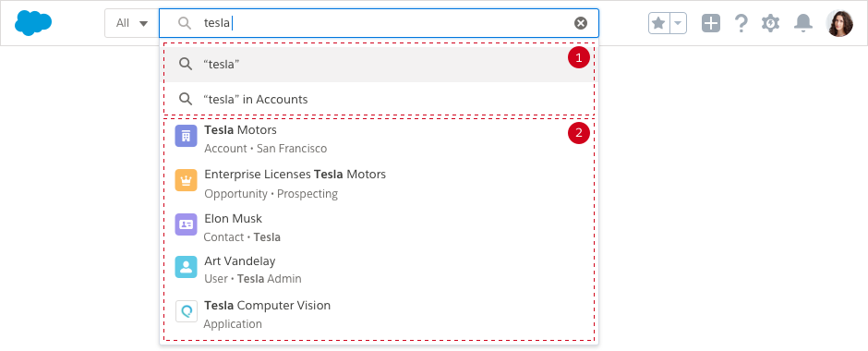Click the blue User avatar icon
Screen dimensions: 868x351
[186, 267]
